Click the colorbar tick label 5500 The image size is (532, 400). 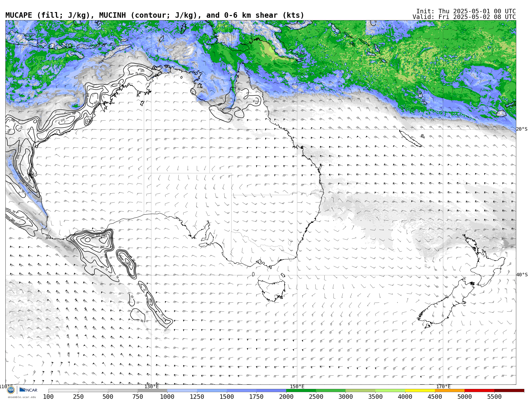click(494, 397)
